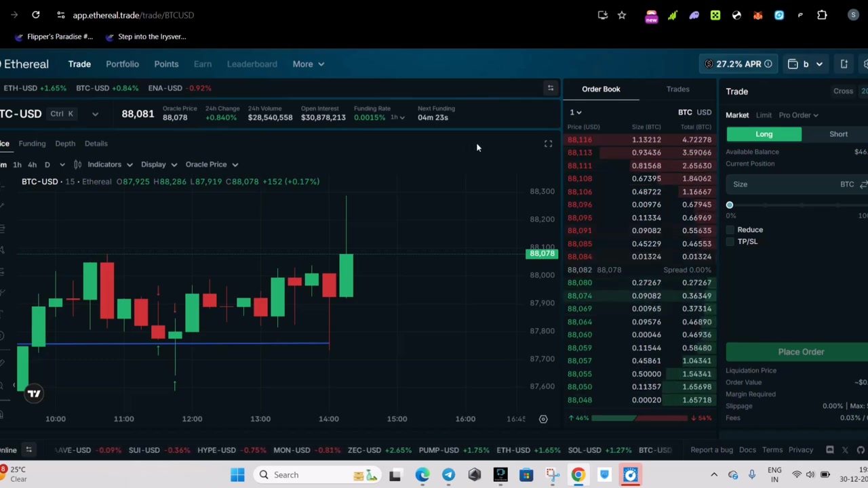Click the deposit icon in header

point(844,64)
